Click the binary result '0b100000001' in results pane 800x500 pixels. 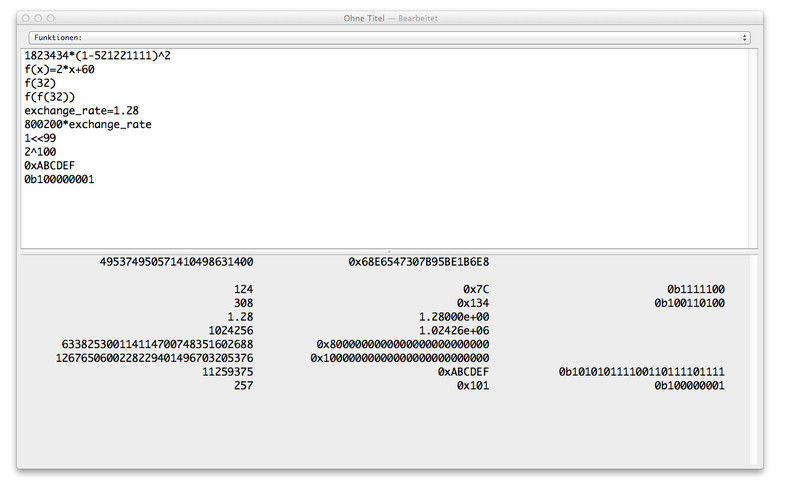click(x=690, y=386)
